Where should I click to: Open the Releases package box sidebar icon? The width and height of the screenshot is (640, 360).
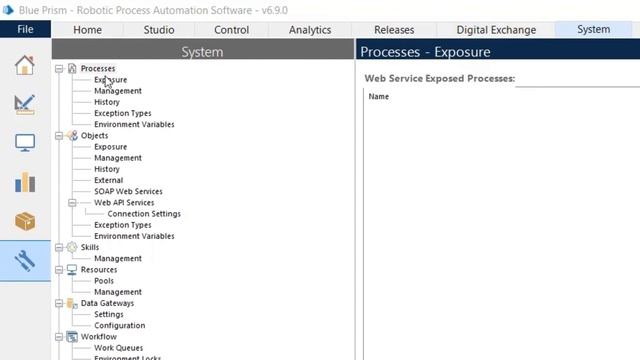click(25, 221)
